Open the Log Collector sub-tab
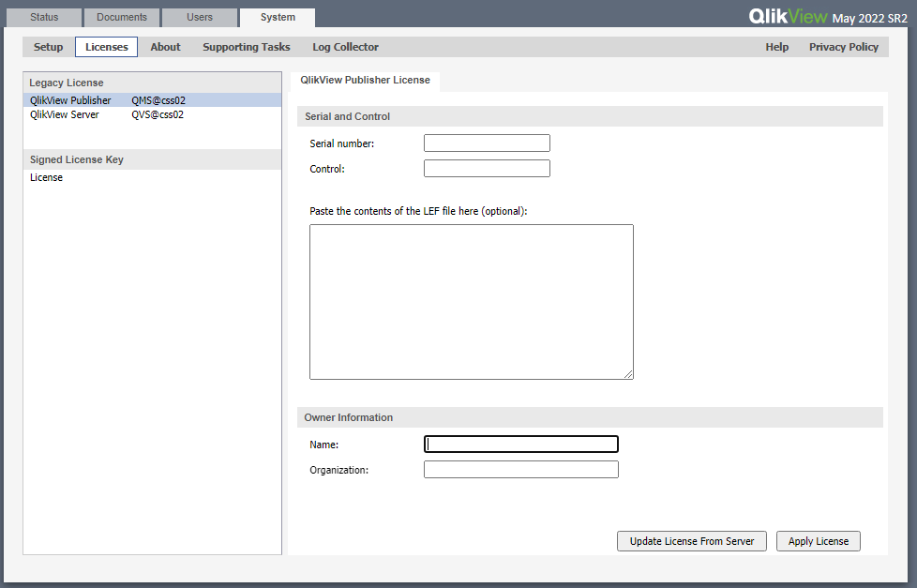 pyautogui.click(x=345, y=47)
